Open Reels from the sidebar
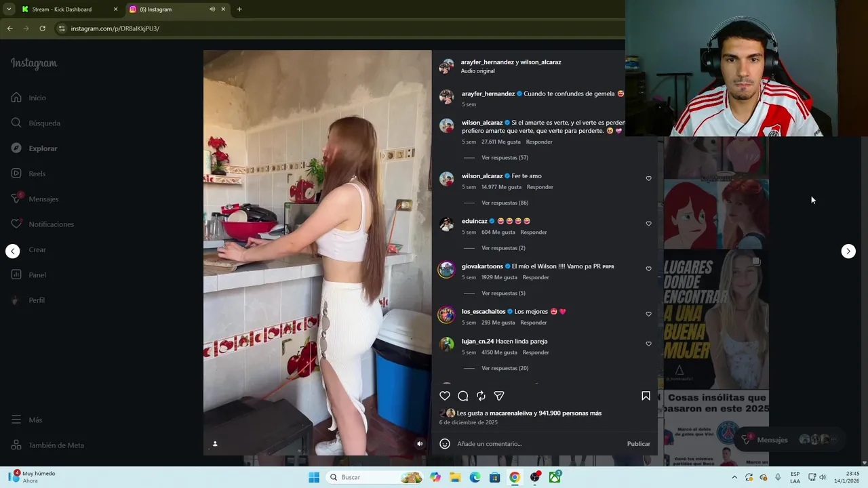The width and height of the screenshot is (868, 488). point(28,174)
